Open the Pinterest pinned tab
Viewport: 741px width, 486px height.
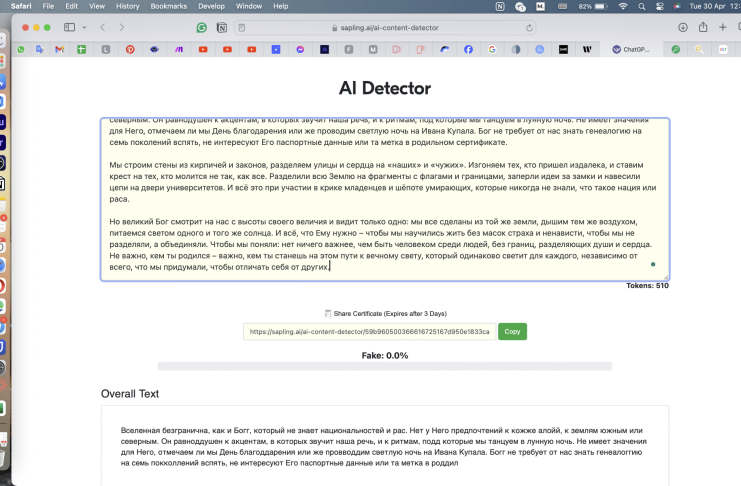tap(130, 49)
